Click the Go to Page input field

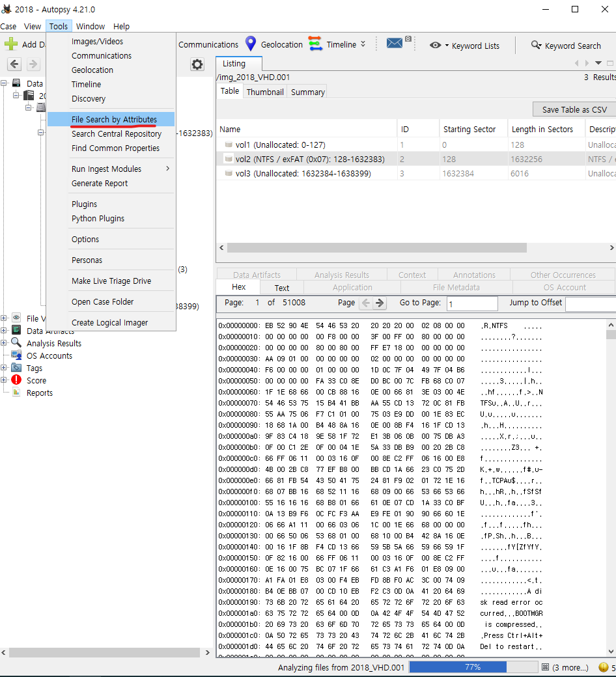(472, 303)
